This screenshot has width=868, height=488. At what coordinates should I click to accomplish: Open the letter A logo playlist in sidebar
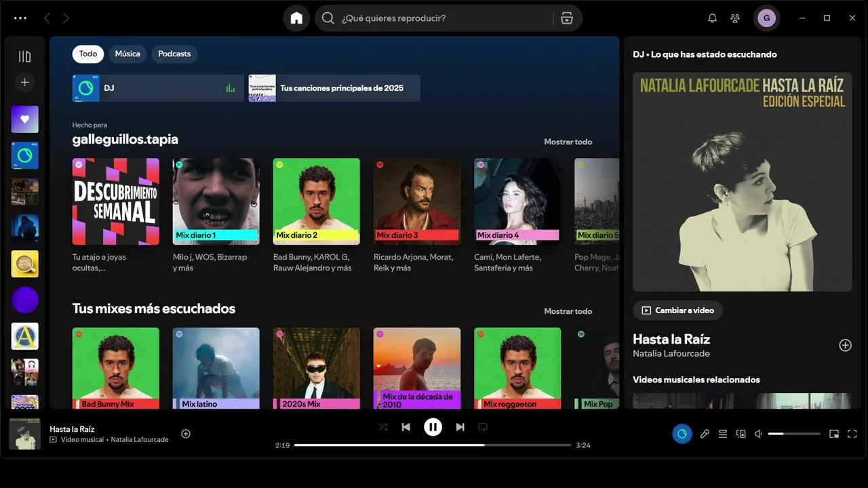[25, 336]
